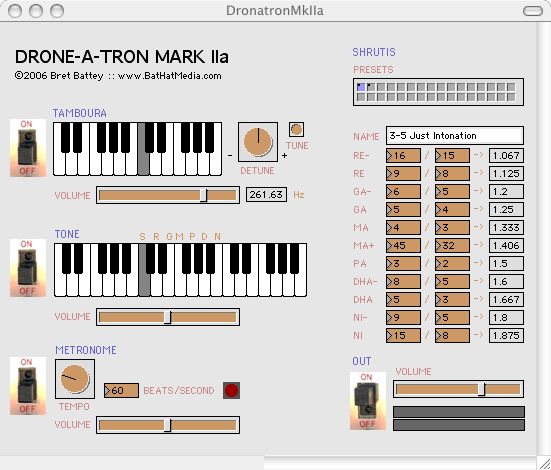
Task: Click the PA ratio result 1.5
Action: [x=506, y=263]
